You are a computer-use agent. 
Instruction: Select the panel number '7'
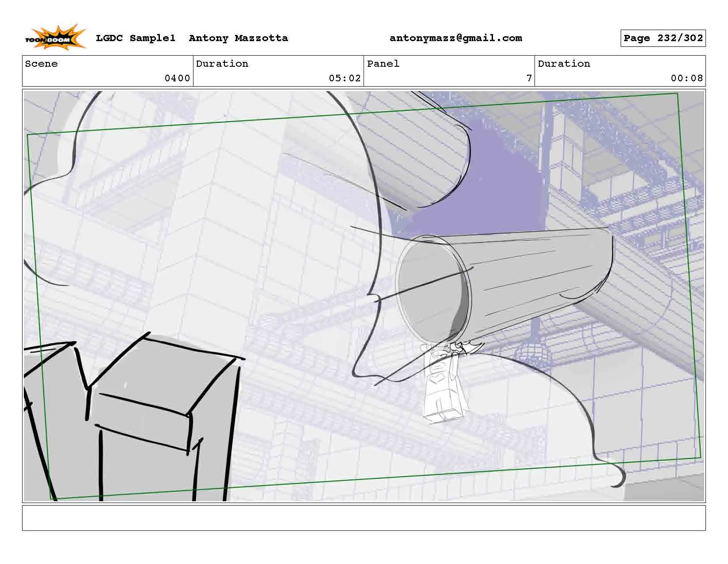pos(529,78)
